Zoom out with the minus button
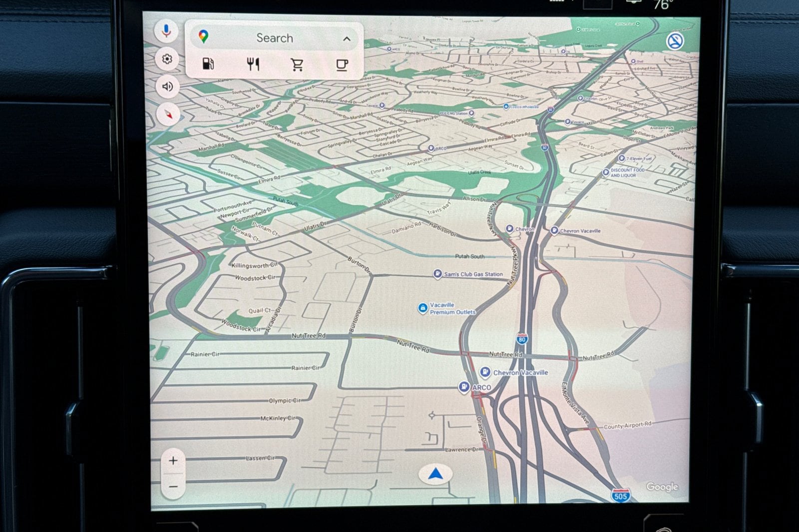799x532 pixels. [x=173, y=487]
